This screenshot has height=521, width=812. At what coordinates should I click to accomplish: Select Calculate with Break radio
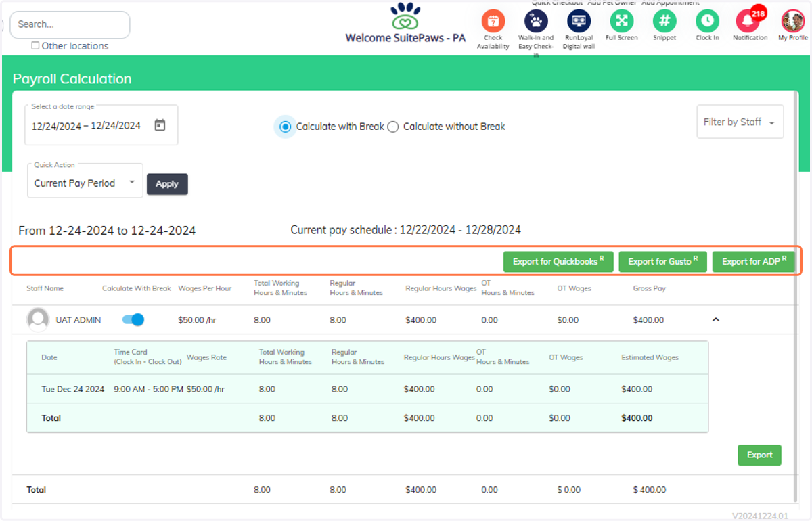(285, 127)
